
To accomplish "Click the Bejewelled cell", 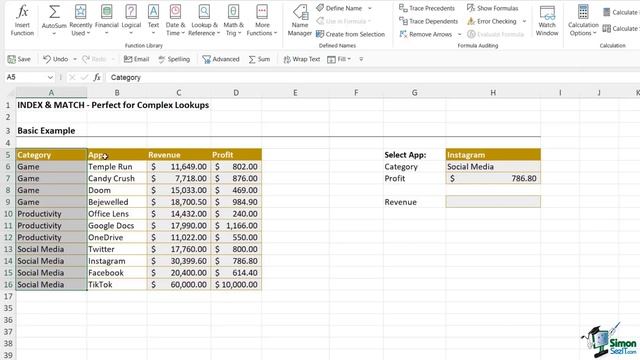I will coord(117,202).
